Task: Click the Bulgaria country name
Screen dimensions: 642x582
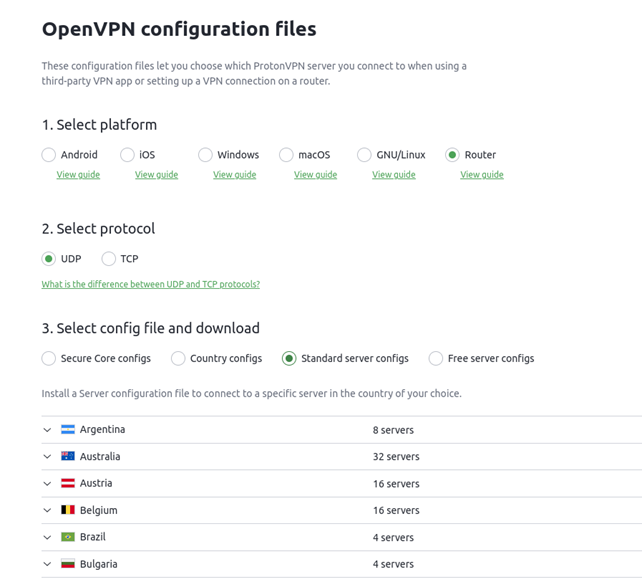Action: tap(99, 564)
